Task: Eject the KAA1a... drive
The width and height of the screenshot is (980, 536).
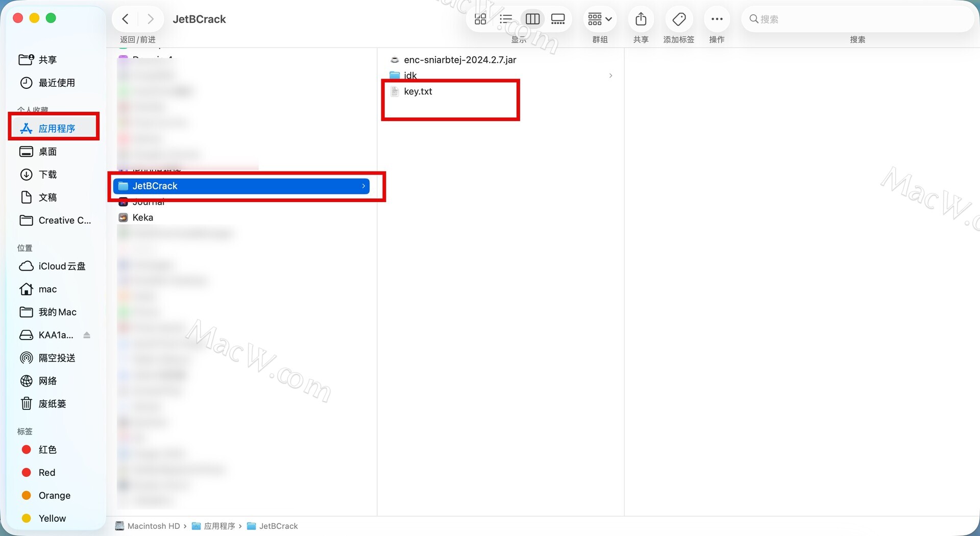Action: [87, 335]
